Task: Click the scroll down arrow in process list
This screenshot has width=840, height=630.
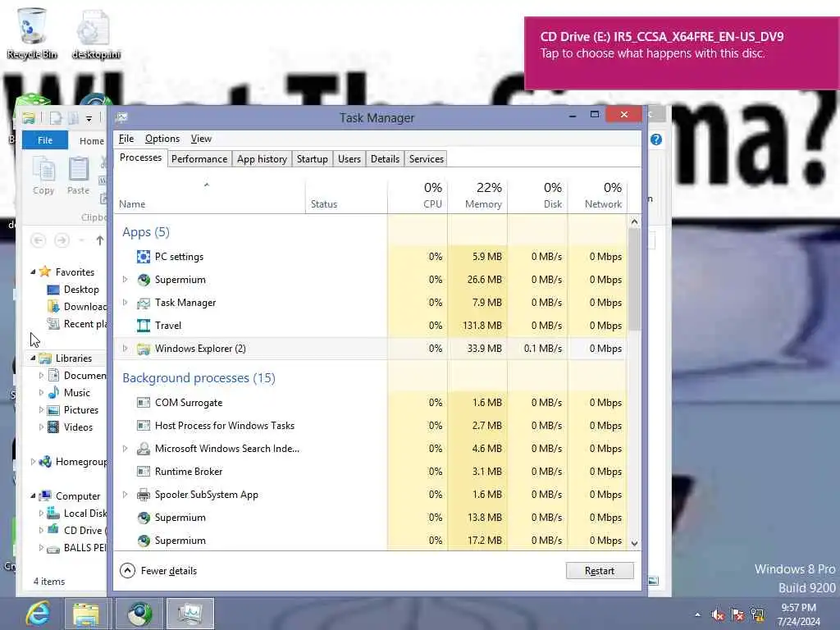Action: coord(634,543)
